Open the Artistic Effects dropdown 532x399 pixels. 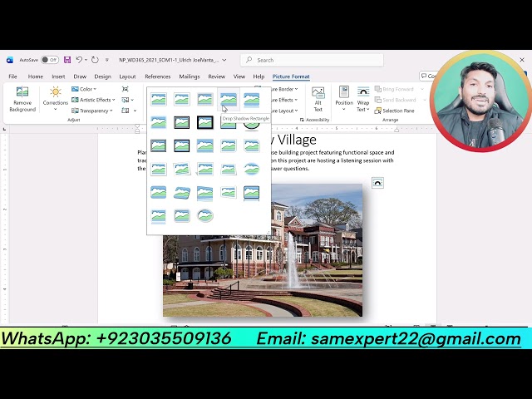[x=93, y=100]
